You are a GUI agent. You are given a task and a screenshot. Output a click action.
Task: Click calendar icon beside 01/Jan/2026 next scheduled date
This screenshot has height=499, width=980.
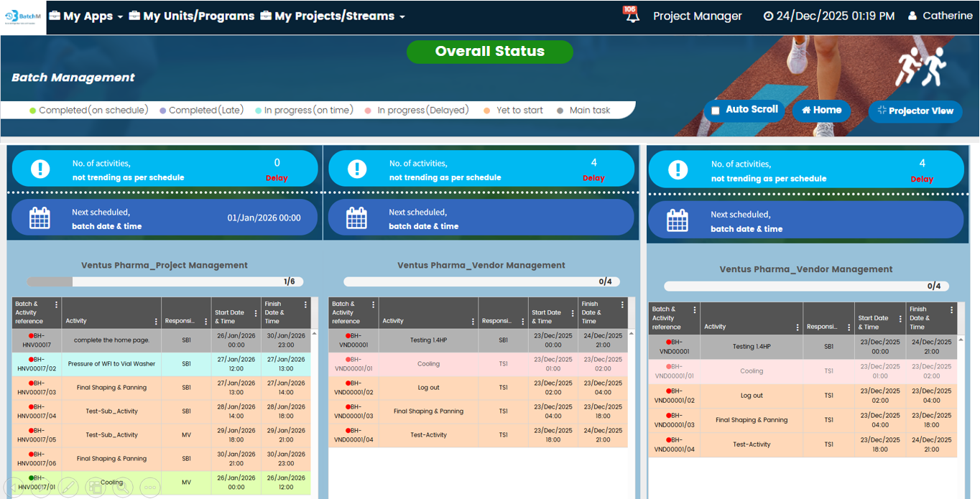point(40,218)
